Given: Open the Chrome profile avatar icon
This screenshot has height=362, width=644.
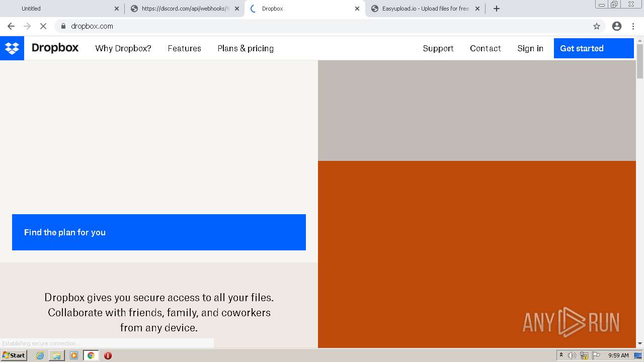Looking at the screenshot, I should click(x=617, y=26).
